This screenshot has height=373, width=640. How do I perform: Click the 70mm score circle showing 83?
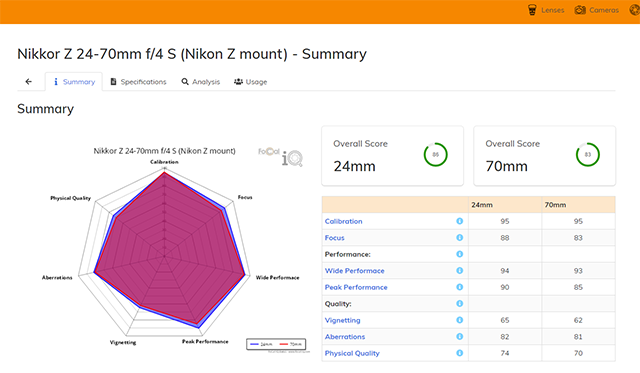[x=588, y=155]
